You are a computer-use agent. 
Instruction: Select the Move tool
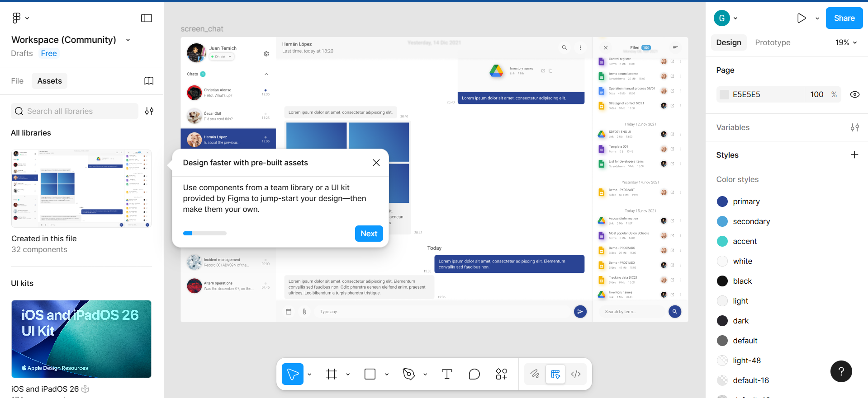tap(293, 374)
